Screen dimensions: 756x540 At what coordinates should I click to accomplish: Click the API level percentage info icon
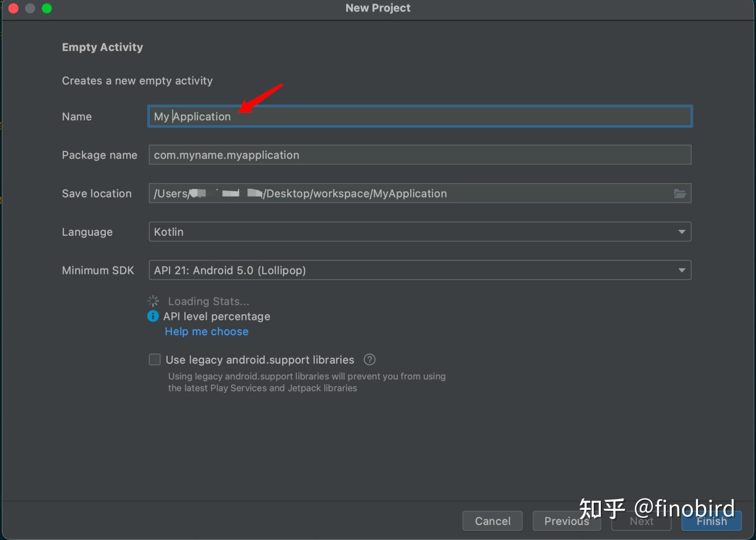tap(153, 316)
